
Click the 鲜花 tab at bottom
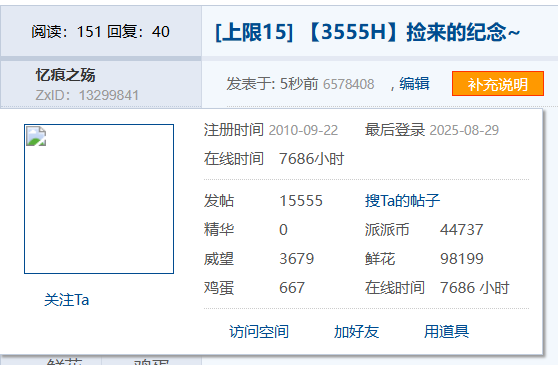(64, 361)
